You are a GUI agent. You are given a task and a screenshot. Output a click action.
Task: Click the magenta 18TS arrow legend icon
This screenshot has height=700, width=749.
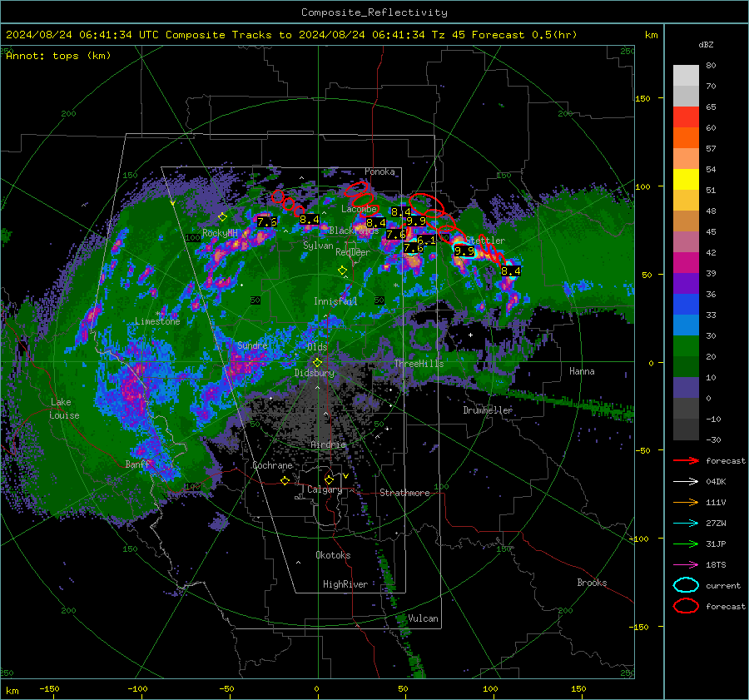[686, 565]
